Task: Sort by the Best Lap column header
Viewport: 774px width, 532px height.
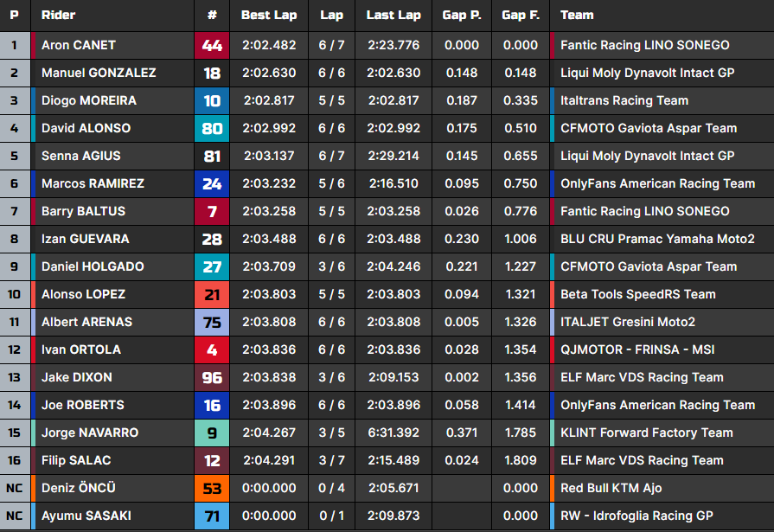Action: click(268, 15)
